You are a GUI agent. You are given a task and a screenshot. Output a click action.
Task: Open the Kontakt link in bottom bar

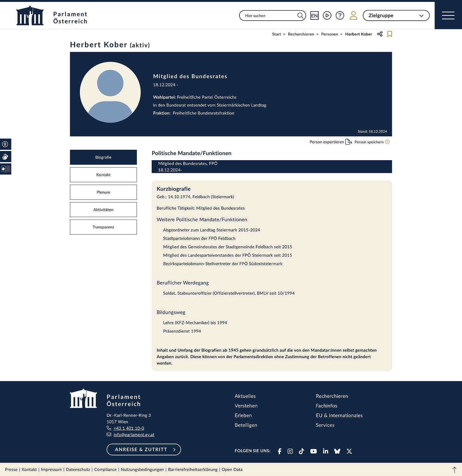(29, 470)
